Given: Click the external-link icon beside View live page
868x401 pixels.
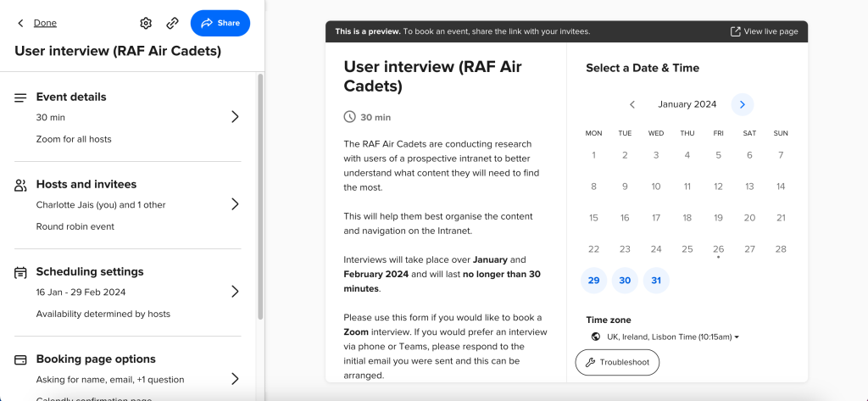Looking at the screenshot, I should [735, 31].
